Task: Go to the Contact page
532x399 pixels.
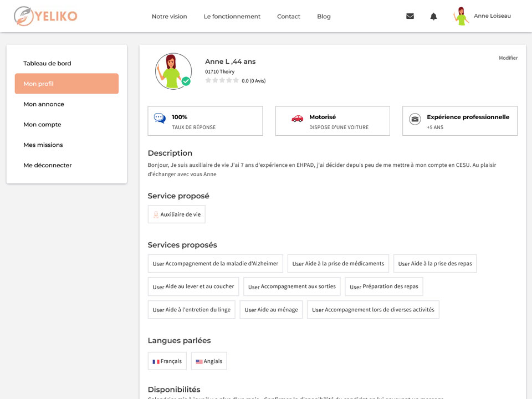Action: tap(289, 16)
